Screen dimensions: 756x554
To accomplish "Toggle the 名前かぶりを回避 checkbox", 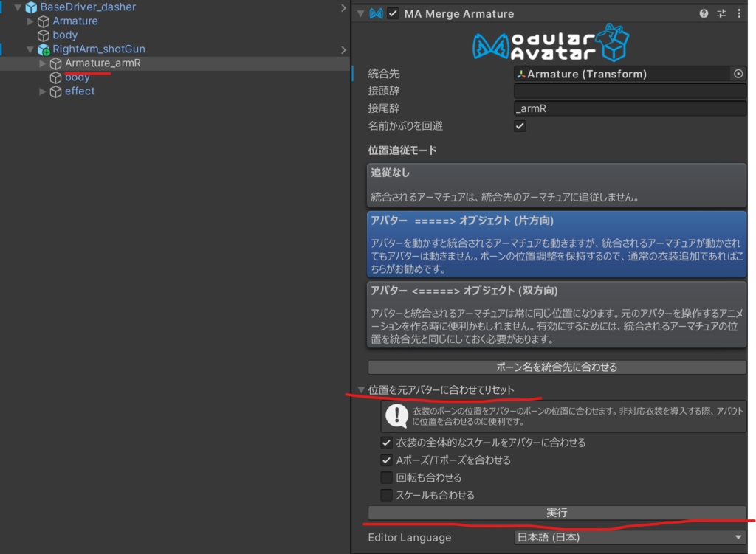I will pyautogui.click(x=520, y=126).
